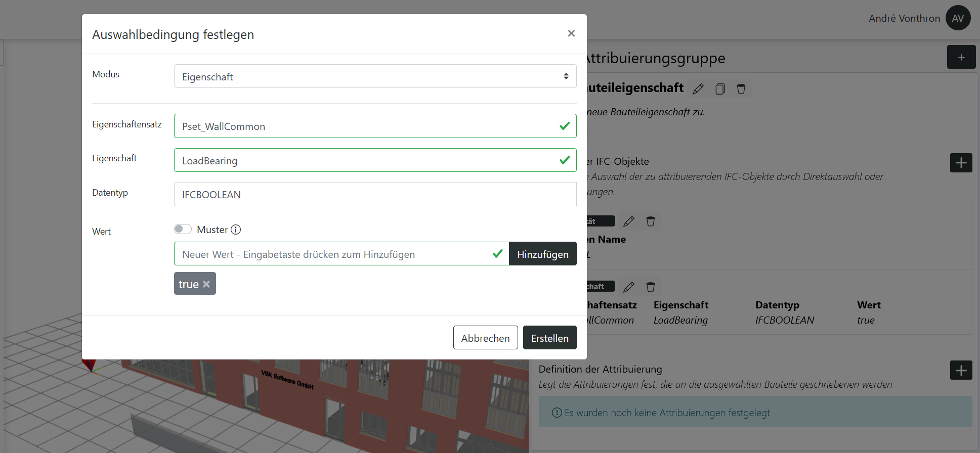Add an IFC-Objekte selection with plus button
This screenshot has height=453, width=980.
pyautogui.click(x=961, y=163)
